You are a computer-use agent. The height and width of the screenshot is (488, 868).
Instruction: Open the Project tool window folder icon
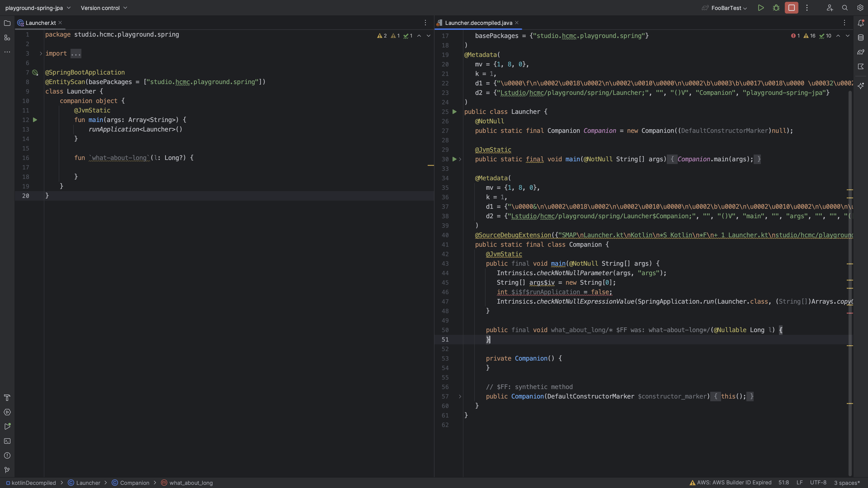pos(7,23)
